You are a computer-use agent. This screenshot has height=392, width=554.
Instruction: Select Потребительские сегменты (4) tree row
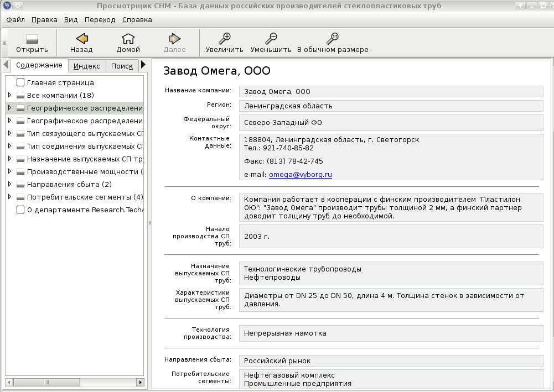(85, 197)
